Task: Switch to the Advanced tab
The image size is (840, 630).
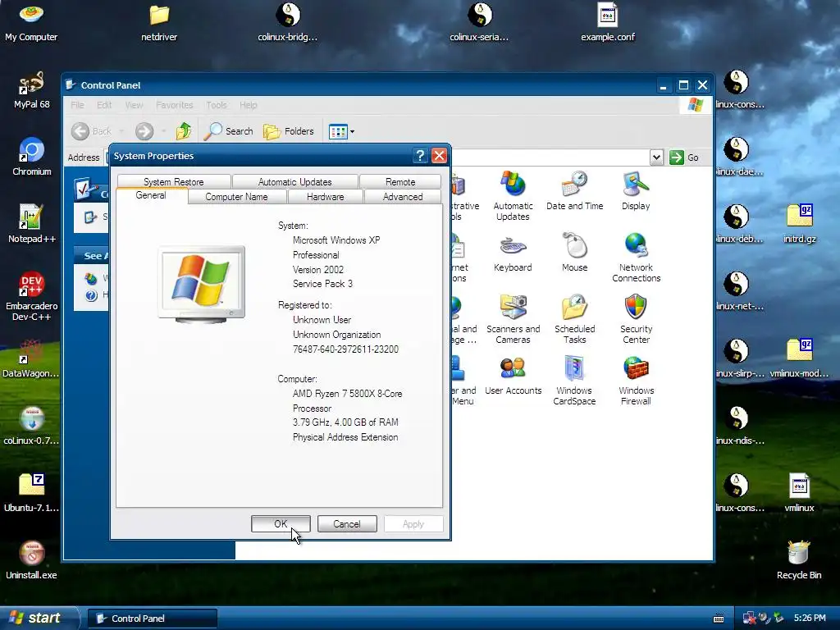Action: click(403, 197)
